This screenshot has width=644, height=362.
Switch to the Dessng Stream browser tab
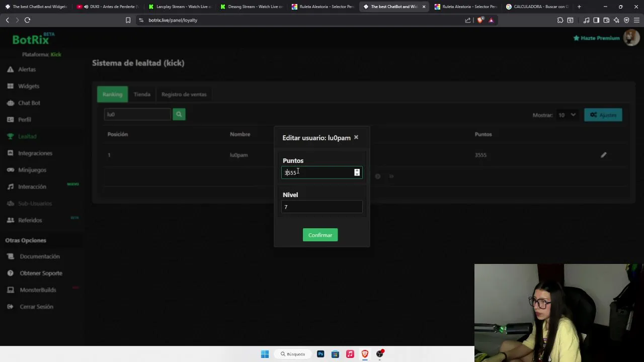pyautogui.click(x=252, y=7)
